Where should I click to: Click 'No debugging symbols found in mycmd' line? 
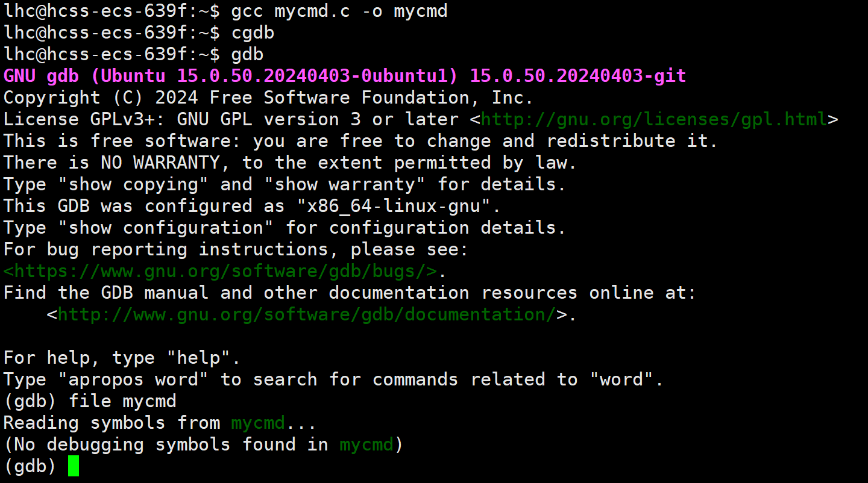click(x=204, y=444)
